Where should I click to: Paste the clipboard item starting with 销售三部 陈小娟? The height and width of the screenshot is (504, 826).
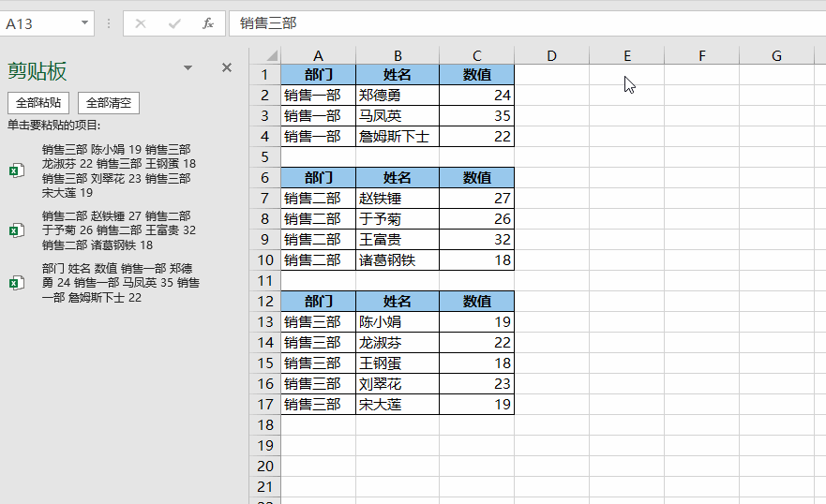coord(119,171)
